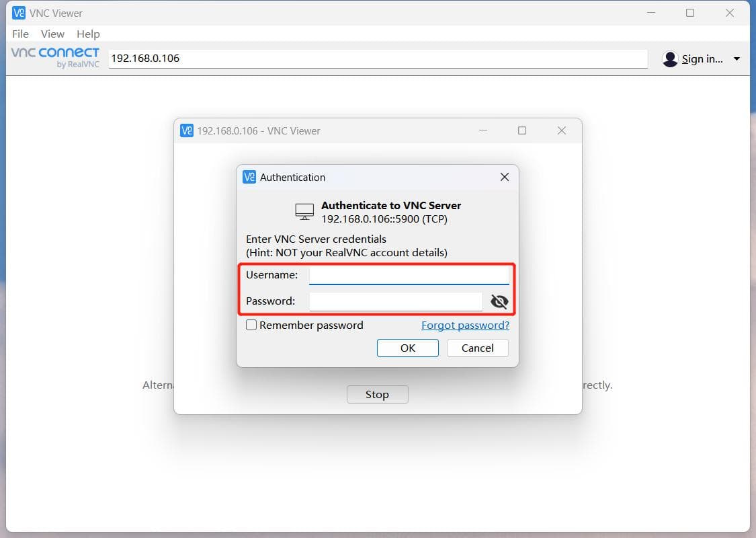Screen dimensions: 756x538
Task: Click the monitor icon beside server address
Action: [x=304, y=212]
